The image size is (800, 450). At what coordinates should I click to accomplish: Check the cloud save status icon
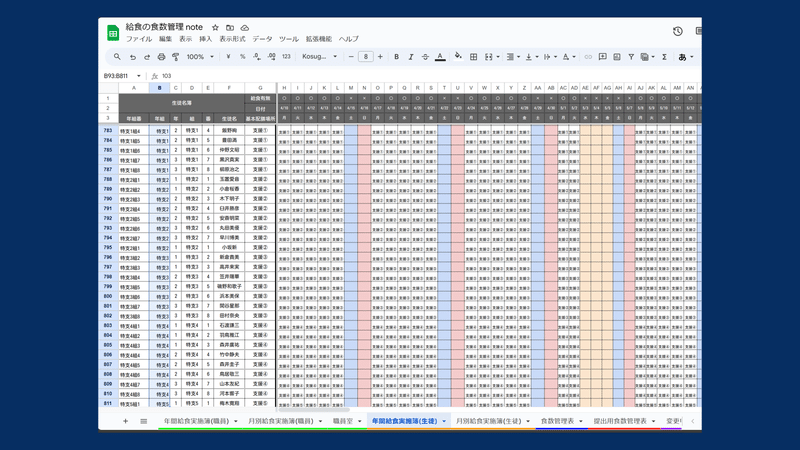245,28
